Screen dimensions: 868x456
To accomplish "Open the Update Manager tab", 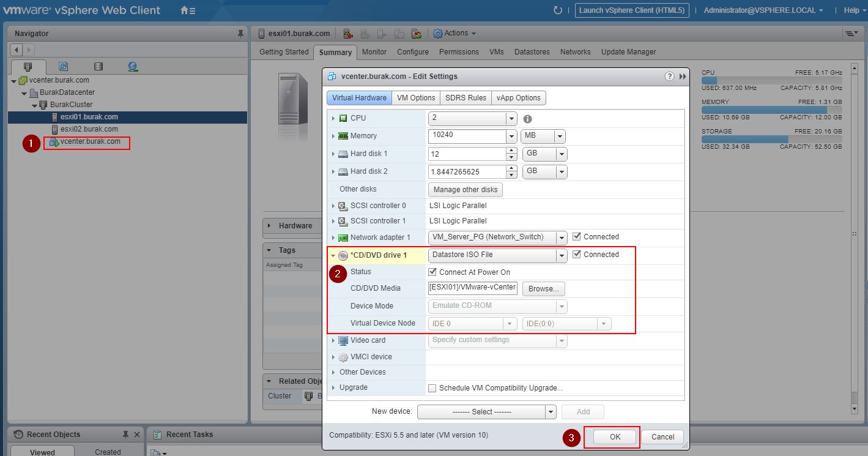I will 629,52.
